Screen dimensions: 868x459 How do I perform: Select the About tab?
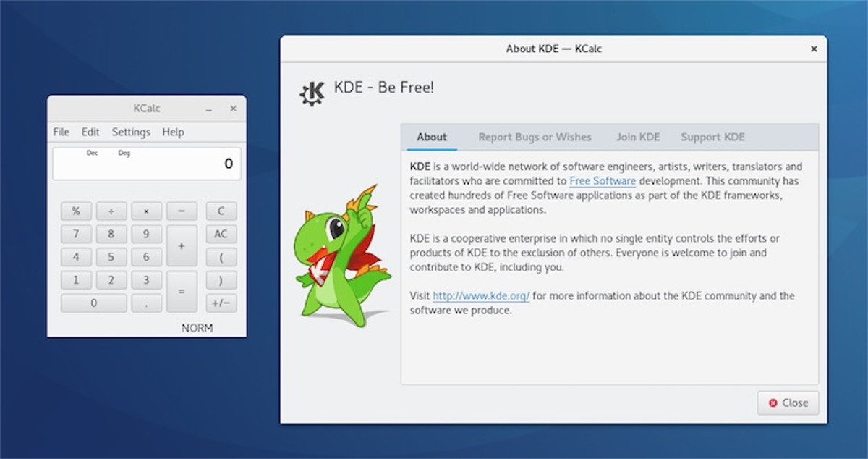(432, 137)
